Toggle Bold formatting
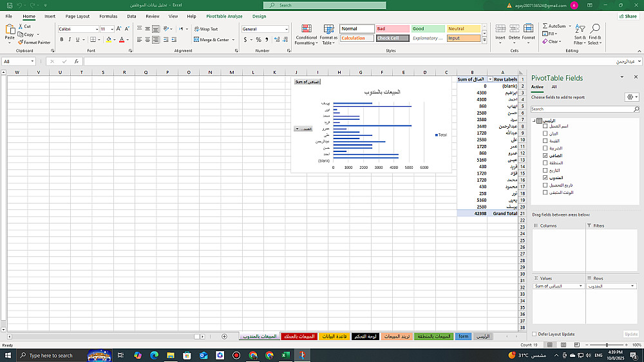The width and height of the screenshot is (644, 362). click(62, 40)
